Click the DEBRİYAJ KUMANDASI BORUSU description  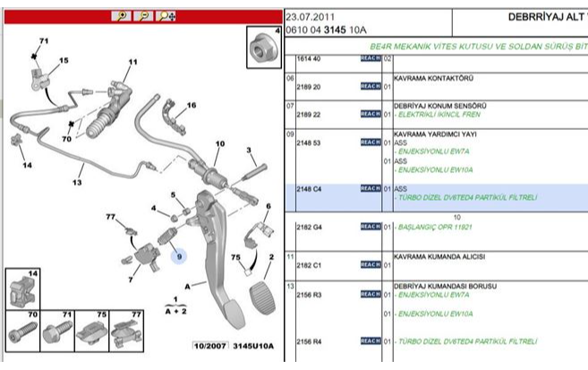[x=445, y=287]
